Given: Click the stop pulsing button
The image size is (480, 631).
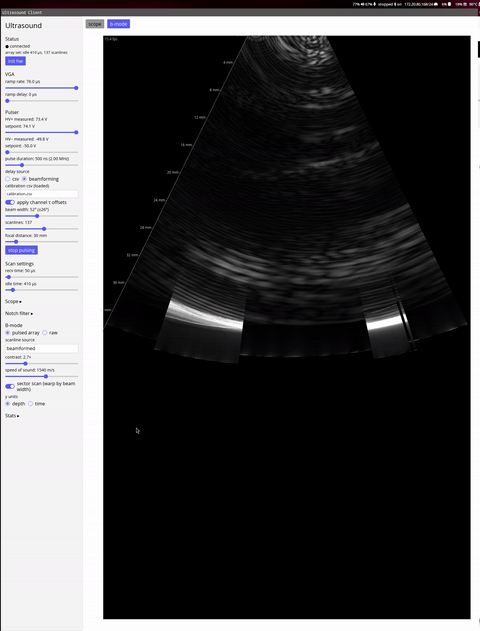Looking at the screenshot, I should click(x=21, y=250).
